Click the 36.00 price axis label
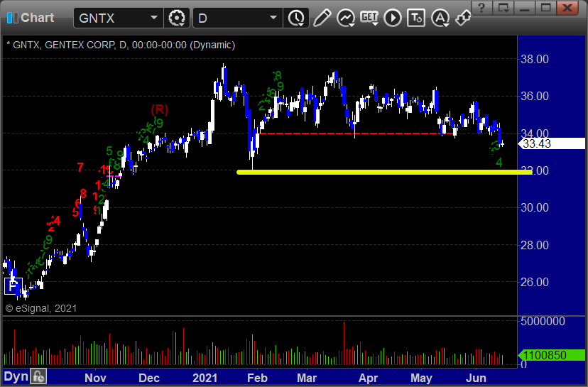The image size is (588, 387). (x=535, y=97)
